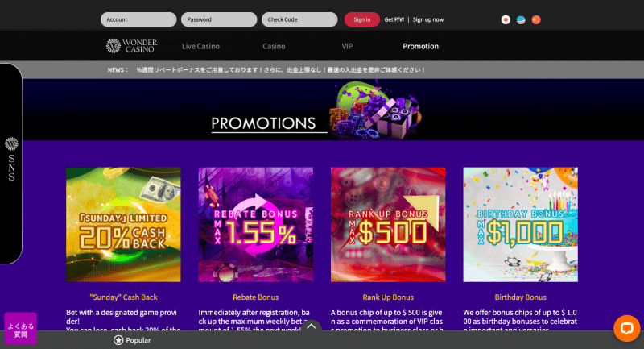
Task: Click the SNS sidebar emblem icon
Action: coord(11,144)
